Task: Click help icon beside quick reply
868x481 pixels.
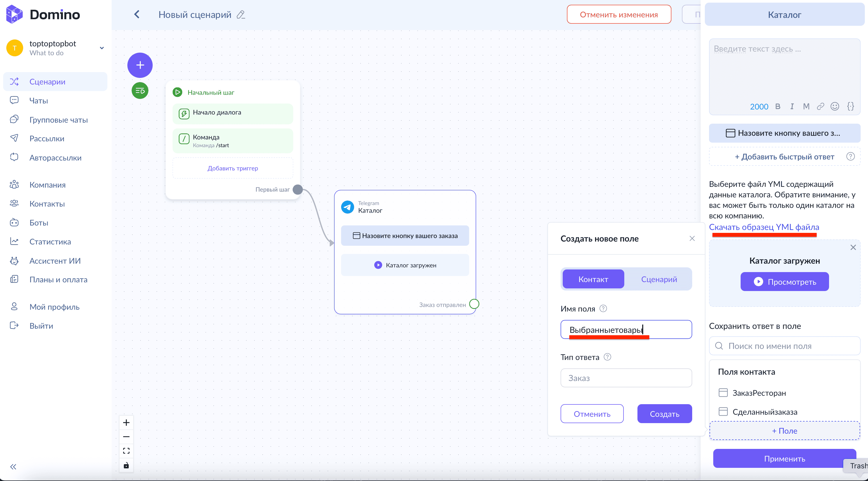Action: tap(850, 156)
